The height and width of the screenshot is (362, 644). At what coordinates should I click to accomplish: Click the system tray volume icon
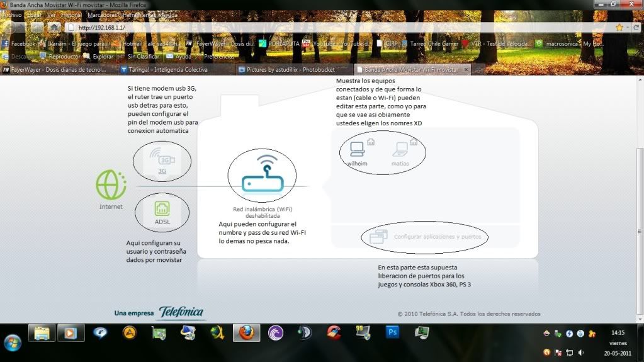tap(581, 353)
